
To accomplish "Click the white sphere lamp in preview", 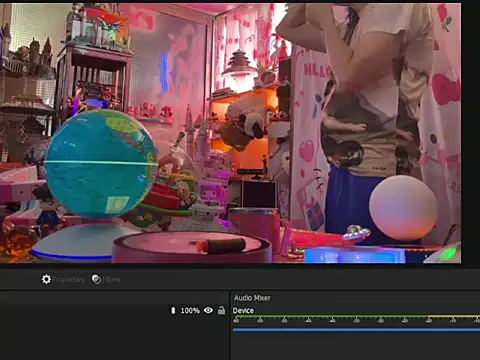I will tap(403, 207).
